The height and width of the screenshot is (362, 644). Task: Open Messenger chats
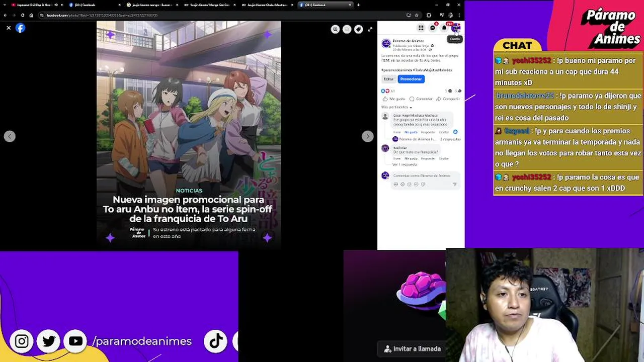432,28
